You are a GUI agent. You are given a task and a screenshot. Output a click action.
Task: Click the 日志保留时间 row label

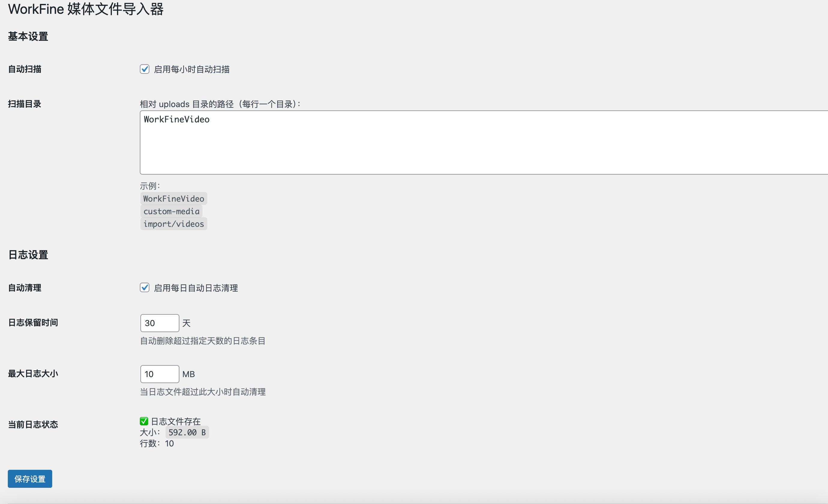click(x=33, y=322)
